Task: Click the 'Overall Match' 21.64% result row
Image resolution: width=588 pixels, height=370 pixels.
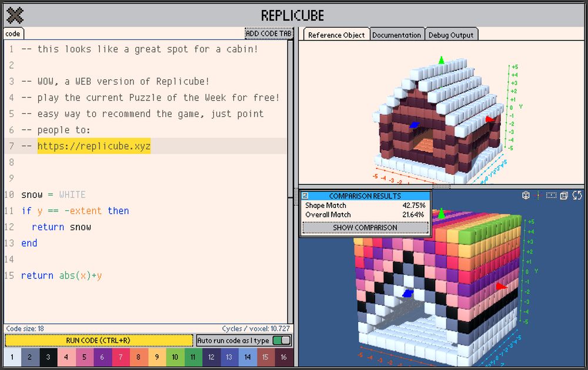Action: (x=365, y=214)
